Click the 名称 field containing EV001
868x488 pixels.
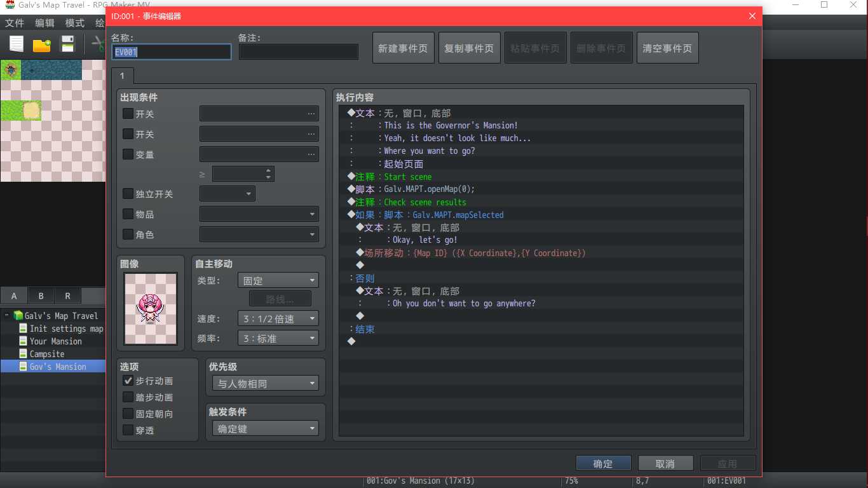click(x=172, y=52)
